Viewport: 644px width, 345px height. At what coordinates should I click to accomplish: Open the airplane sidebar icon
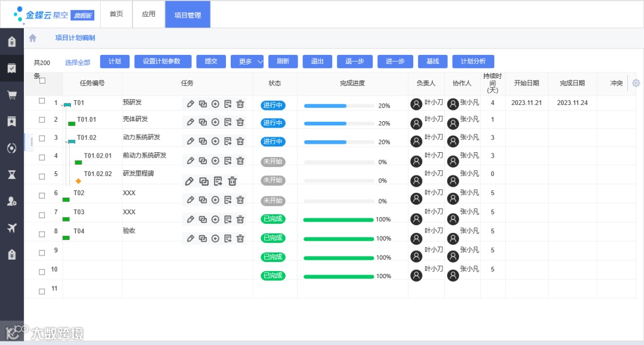[12, 228]
